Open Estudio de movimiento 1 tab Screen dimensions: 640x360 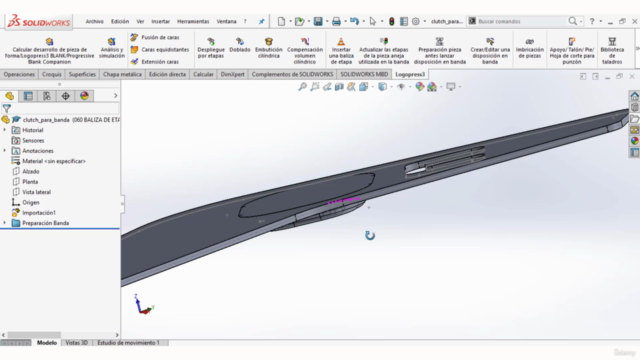coord(129,343)
